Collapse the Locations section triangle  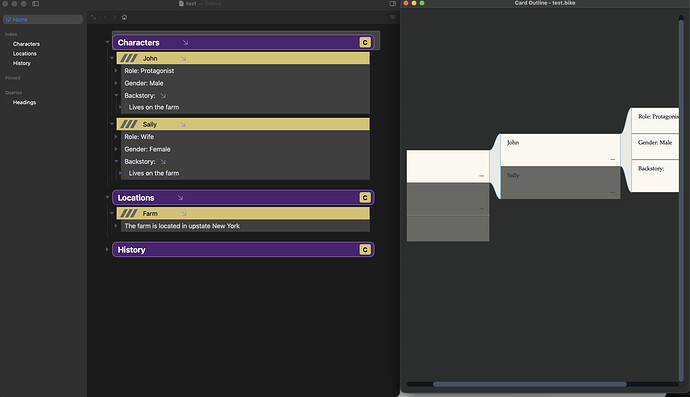(107, 197)
